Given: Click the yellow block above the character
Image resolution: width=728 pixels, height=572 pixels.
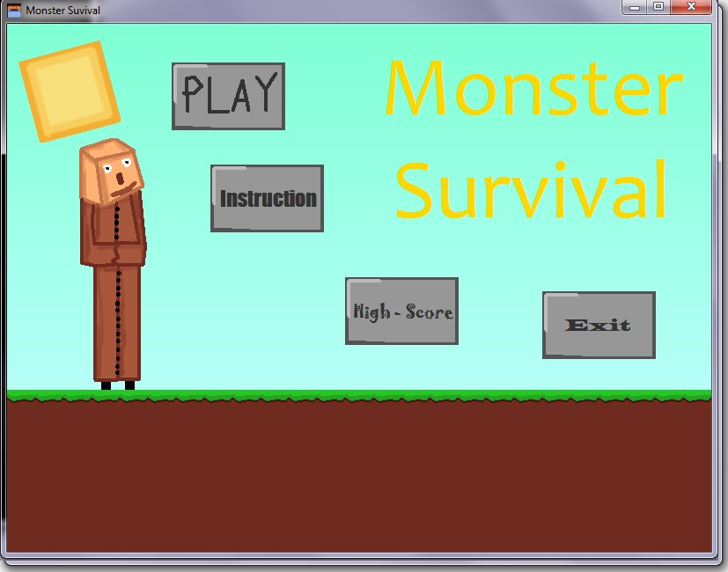Looking at the screenshot, I should click(69, 92).
